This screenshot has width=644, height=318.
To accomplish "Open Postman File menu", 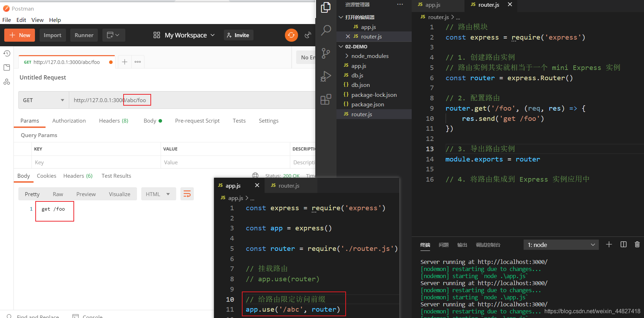I will point(7,20).
